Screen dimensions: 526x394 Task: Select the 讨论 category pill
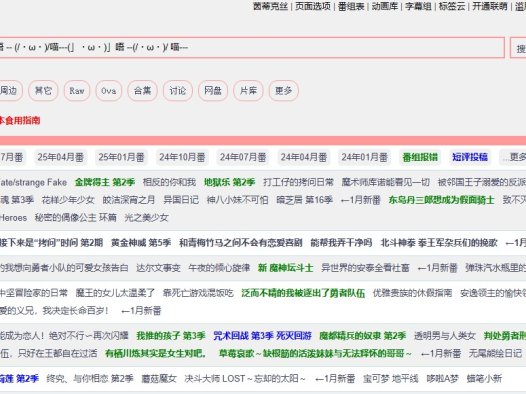pos(178,91)
